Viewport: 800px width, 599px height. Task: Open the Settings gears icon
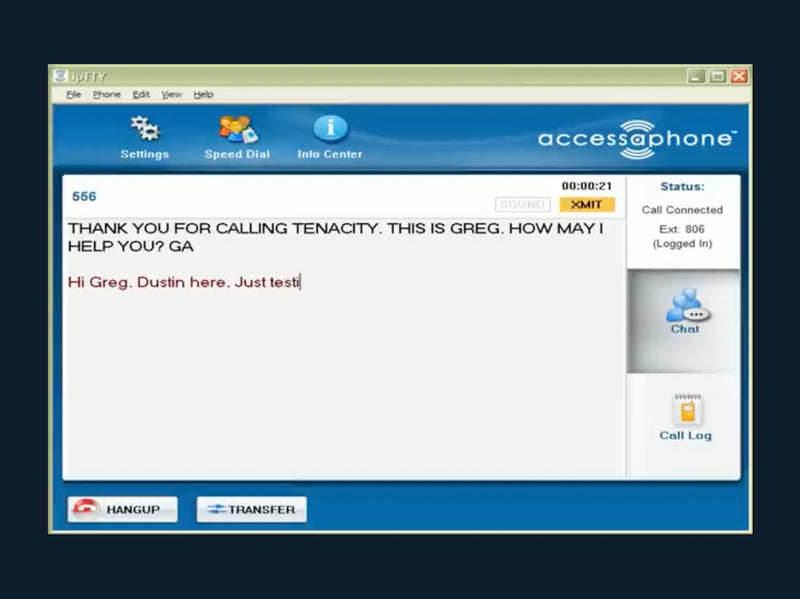point(145,129)
